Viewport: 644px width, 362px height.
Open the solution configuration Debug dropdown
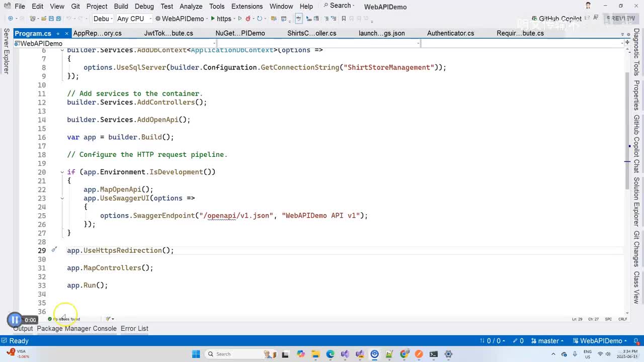103,19
